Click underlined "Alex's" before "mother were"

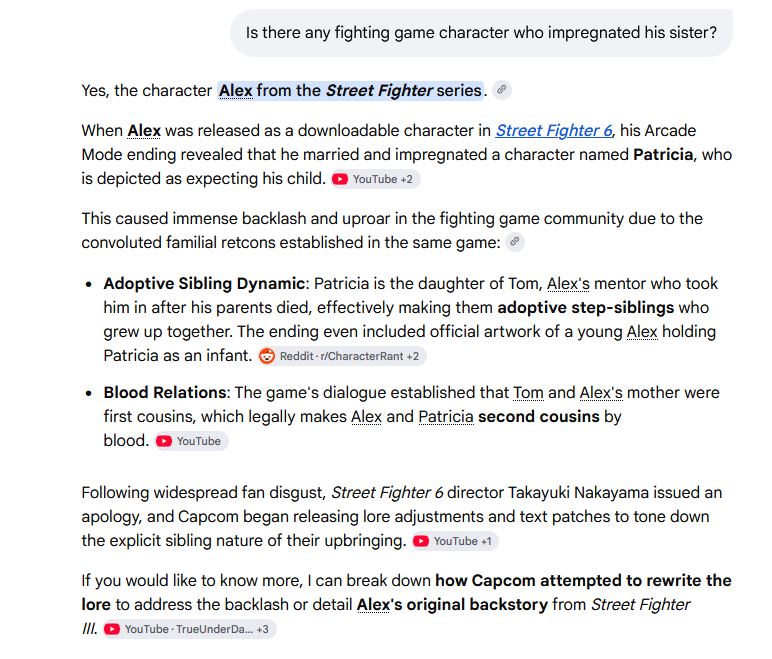[x=601, y=393]
